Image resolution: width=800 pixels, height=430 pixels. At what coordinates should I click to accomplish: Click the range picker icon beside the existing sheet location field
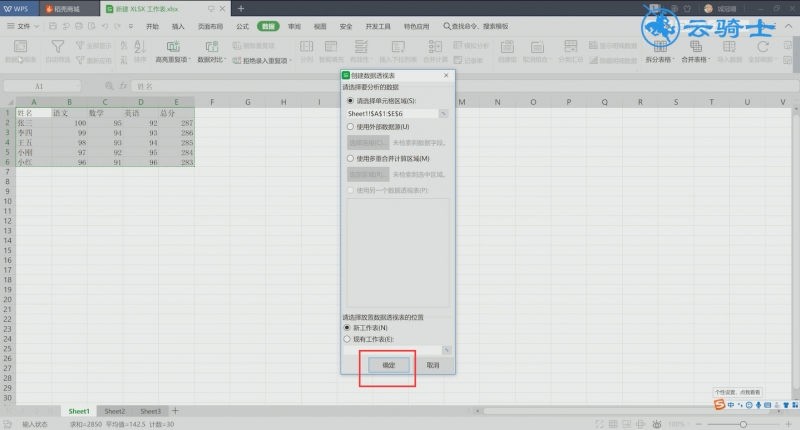point(446,350)
